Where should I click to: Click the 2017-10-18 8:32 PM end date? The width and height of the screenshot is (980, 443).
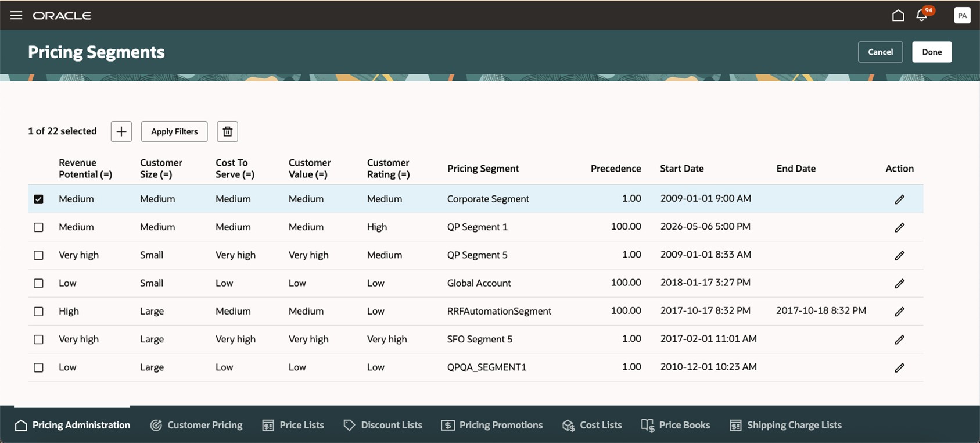[821, 310]
